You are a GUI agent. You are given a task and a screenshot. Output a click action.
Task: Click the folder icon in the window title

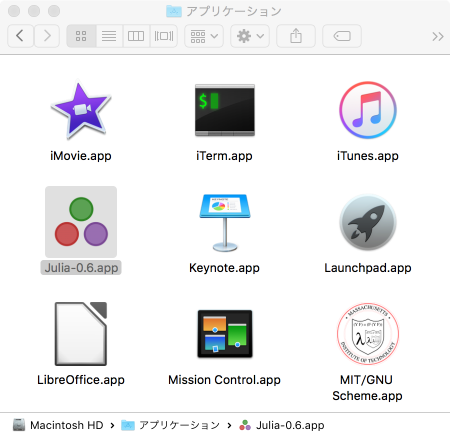174,11
